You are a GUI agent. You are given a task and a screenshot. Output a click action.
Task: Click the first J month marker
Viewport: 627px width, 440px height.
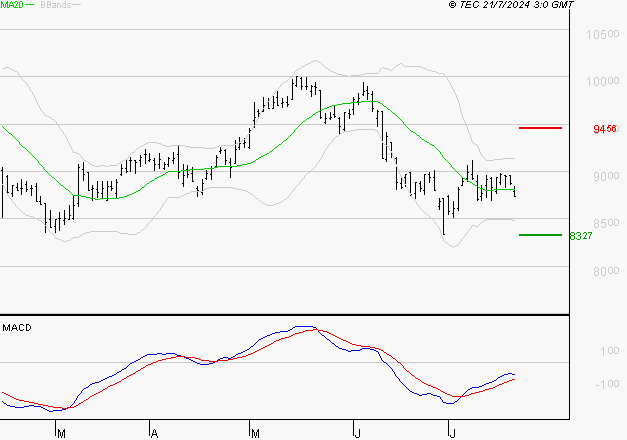coord(357,434)
